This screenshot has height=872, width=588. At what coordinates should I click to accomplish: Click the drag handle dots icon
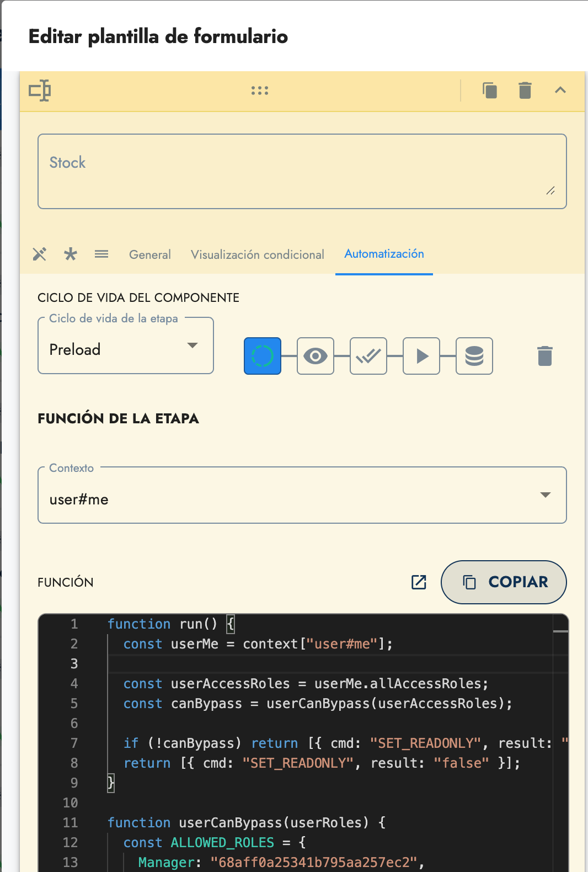[x=260, y=91]
